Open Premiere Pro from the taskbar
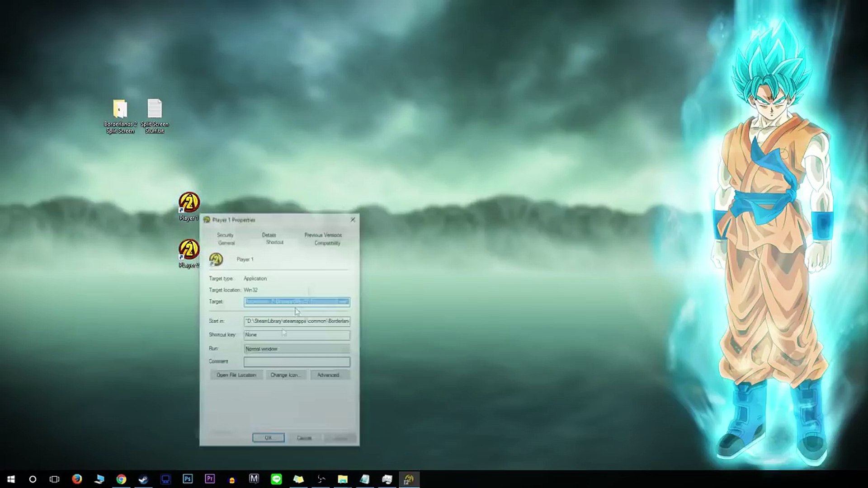Viewport: 868px width, 488px height. (210, 479)
